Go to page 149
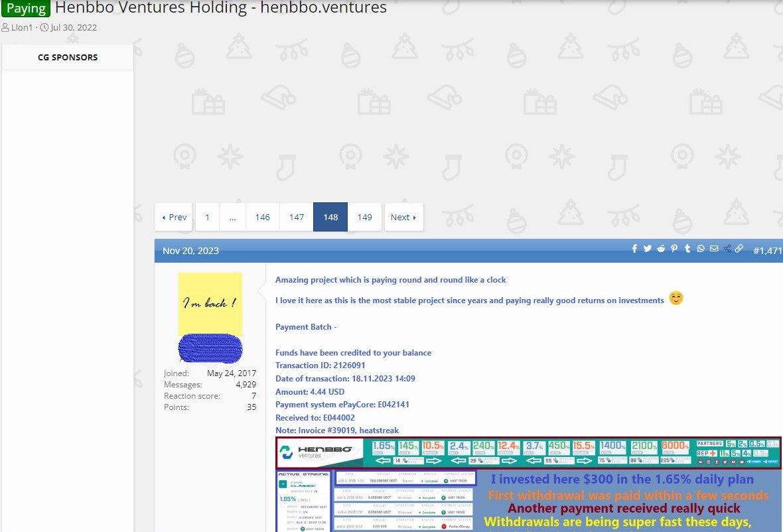Viewport: 783px width, 532px height. pos(364,217)
